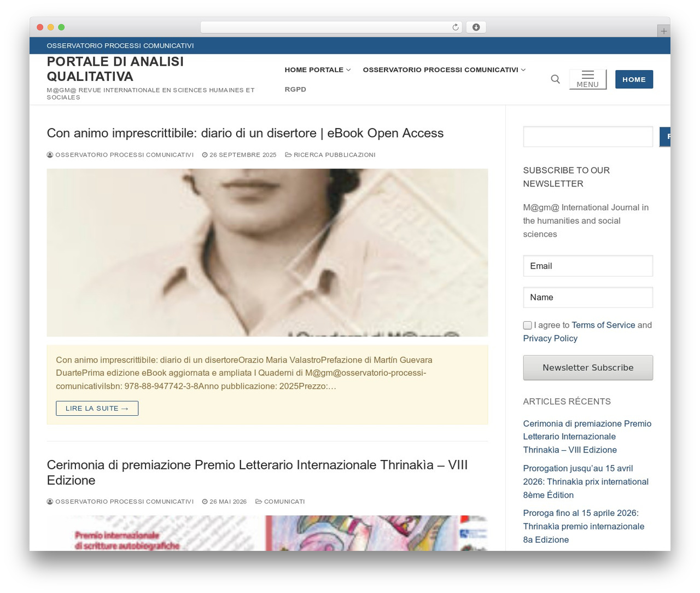Click author icon of the disertore post
Viewport: 700px width, 593px height.
click(x=50, y=155)
